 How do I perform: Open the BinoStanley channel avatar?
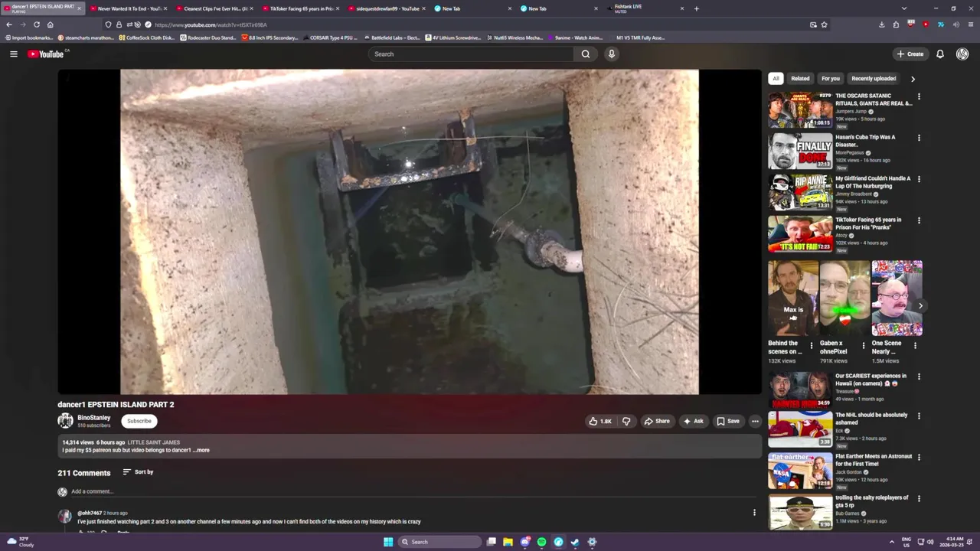(65, 420)
